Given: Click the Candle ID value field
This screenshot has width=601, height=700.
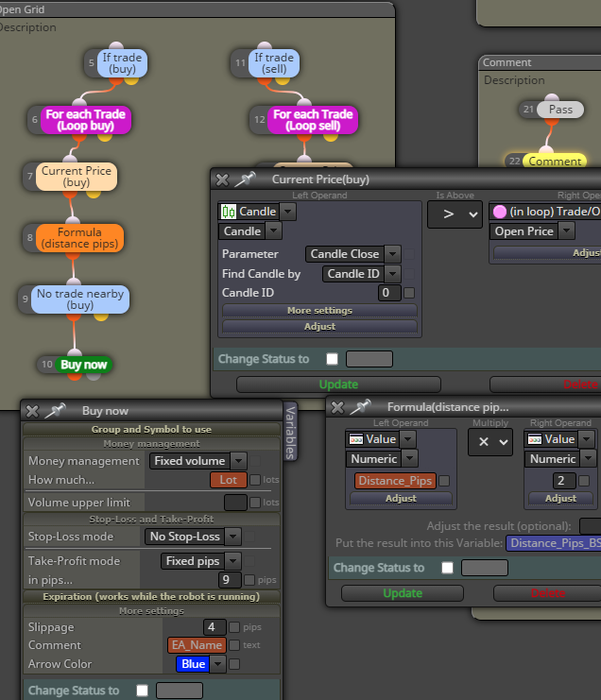Looking at the screenshot, I should pyautogui.click(x=389, y=293).
